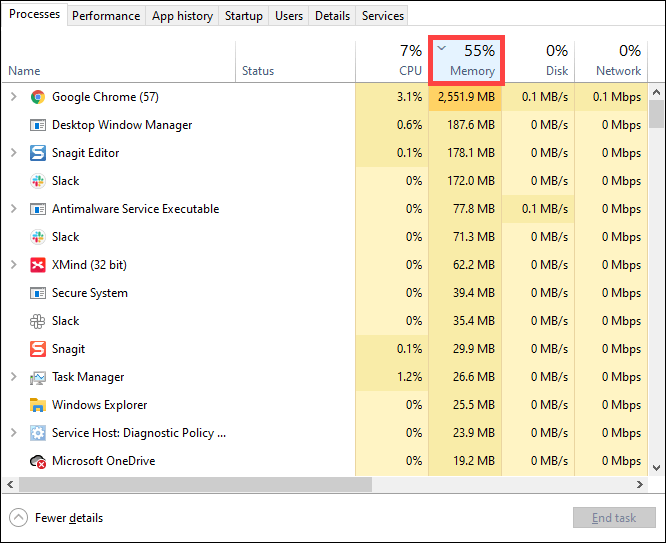Image resolution: width=666 pixels, height=543 pixels.
Task: Click the 19.2 MB memory value
Action: tap(474, 461)
